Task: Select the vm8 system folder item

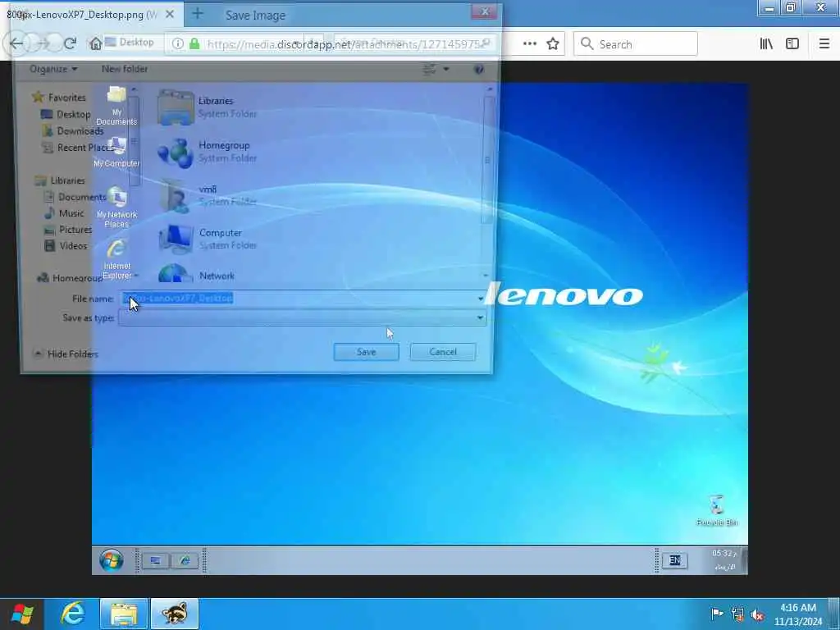Action: point(208,195)
